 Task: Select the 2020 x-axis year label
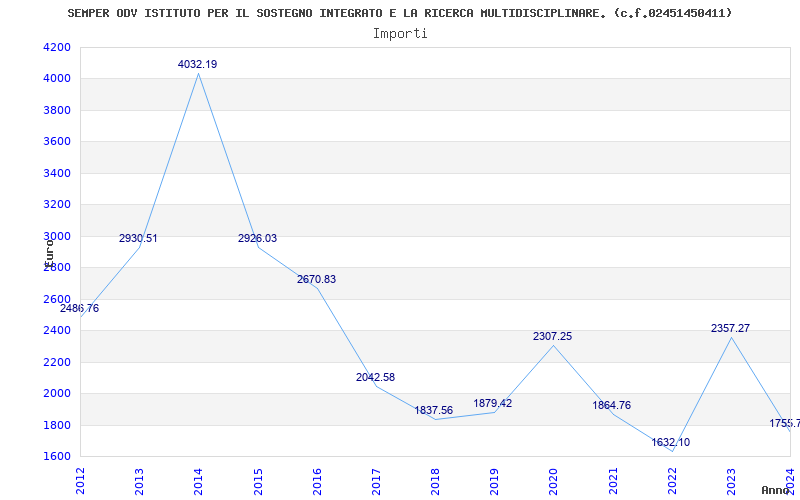554,481
